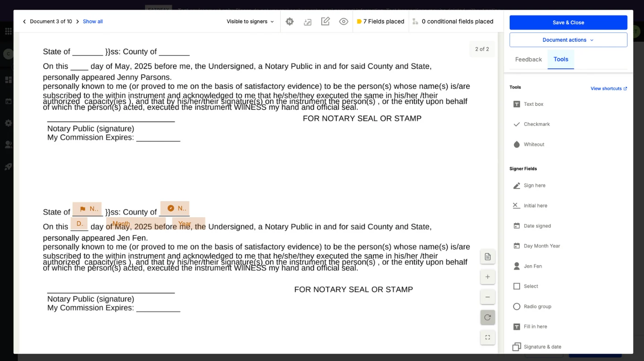Click the user avatar C in background sidebar
644x361 pixels.
point(8,54)
